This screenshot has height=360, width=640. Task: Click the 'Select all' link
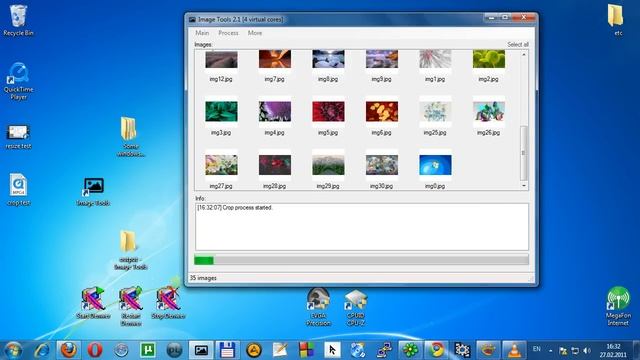518,44
